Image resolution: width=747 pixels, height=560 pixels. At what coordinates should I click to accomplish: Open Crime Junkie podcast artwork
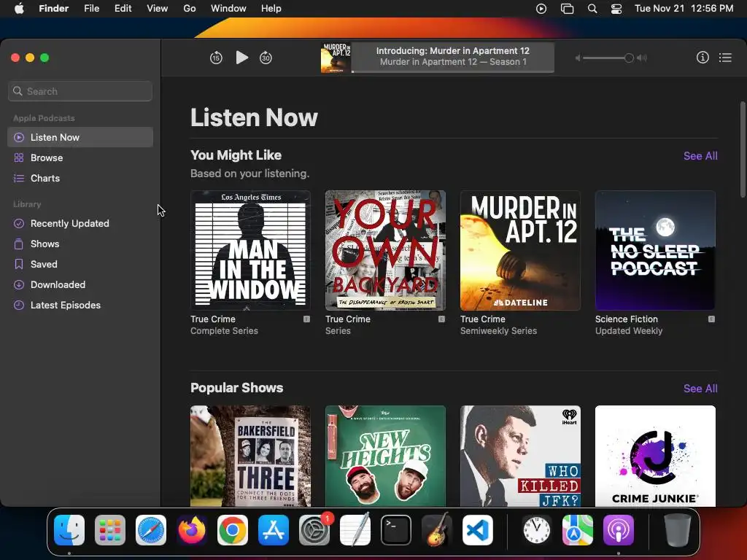(655, 456)
